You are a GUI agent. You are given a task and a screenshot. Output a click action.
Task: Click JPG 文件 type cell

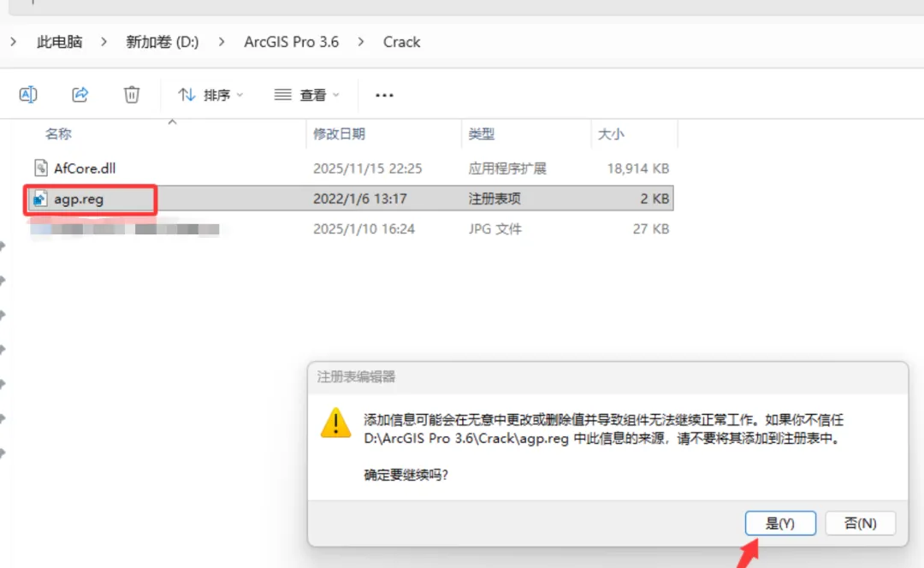pos(495,228)
